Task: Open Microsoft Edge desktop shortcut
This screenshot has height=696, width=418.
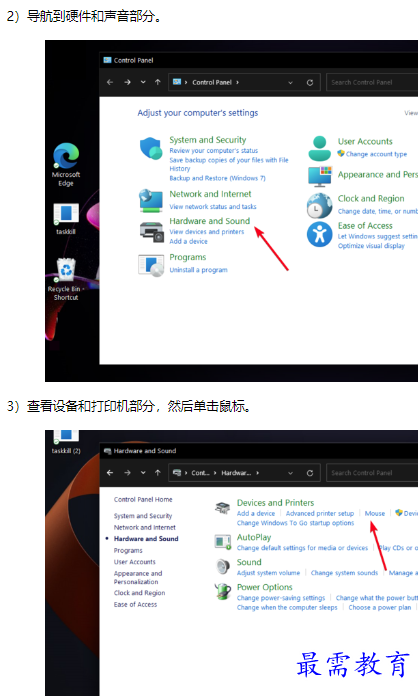Action: (x=66, y=165)
